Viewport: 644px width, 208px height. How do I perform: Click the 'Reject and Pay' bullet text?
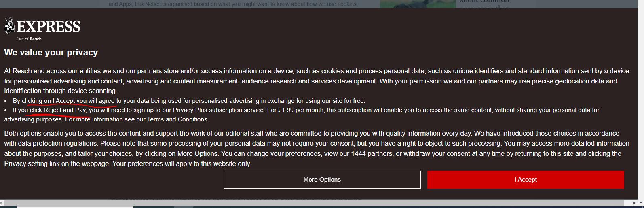click(65, 110)
